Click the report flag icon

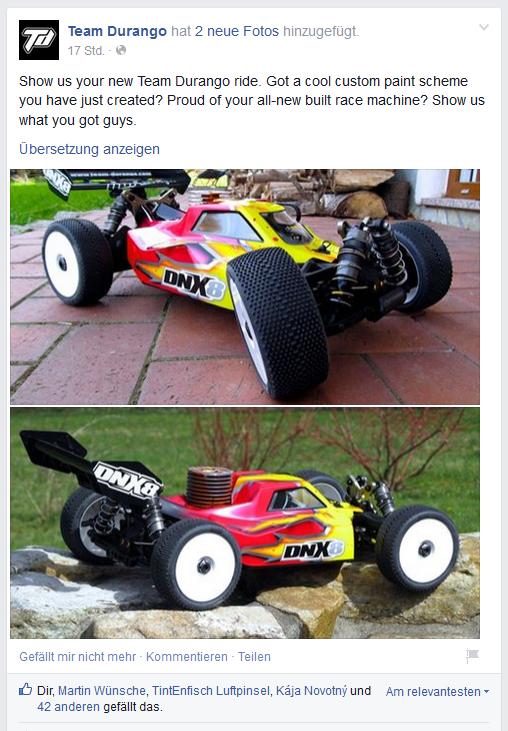point(472,655)
